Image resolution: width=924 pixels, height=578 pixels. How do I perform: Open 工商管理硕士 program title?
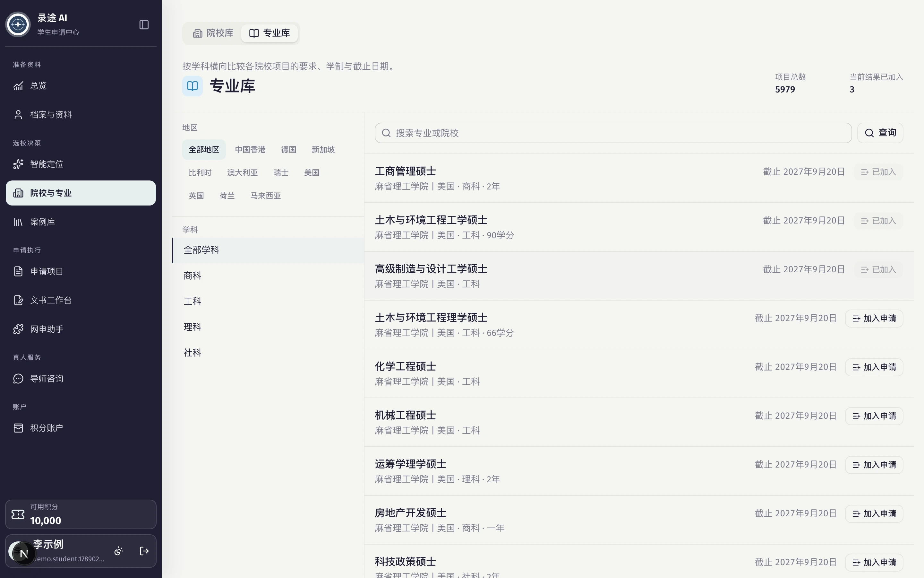click(406, 172)
